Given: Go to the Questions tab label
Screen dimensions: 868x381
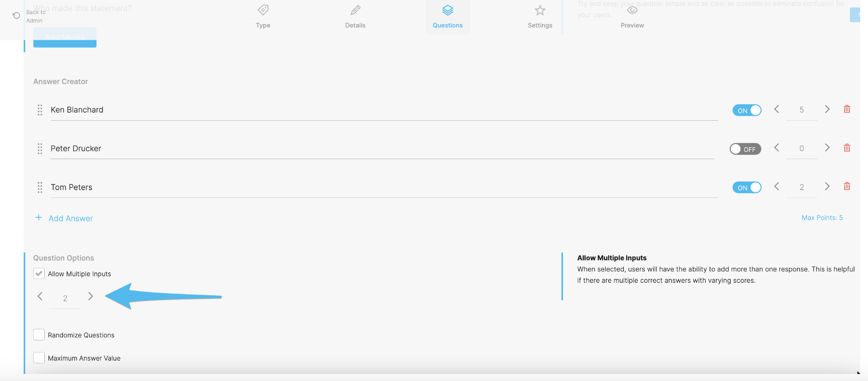Looking at the screenshot, I should pyautogui.click(x=448, y=25).
